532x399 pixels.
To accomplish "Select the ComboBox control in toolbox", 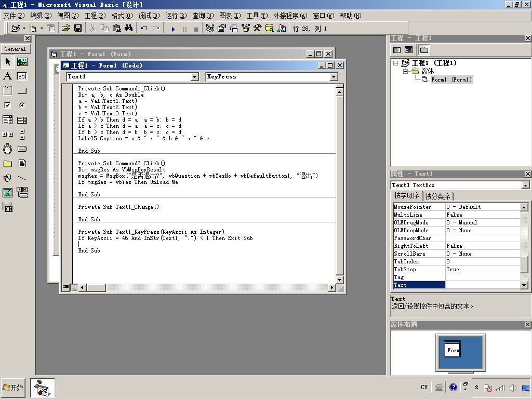I will (7, 120).
